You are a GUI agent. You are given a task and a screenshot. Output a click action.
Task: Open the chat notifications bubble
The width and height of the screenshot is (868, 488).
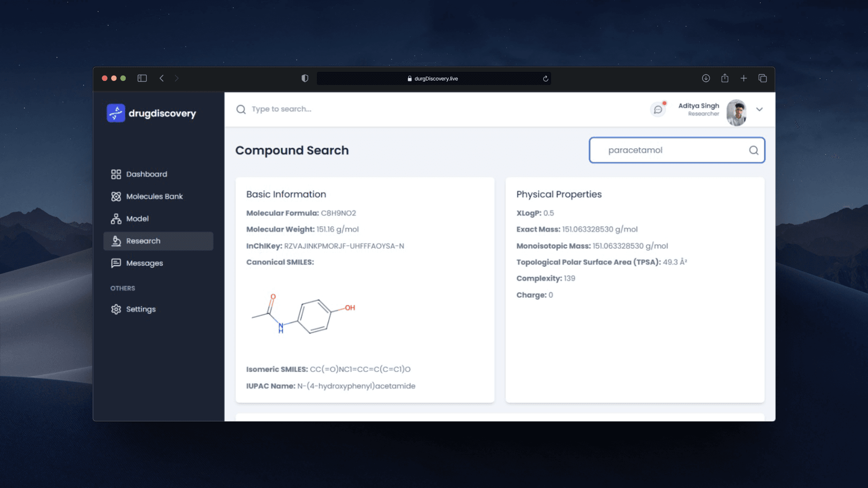pyautogui.click(x=658, y=109)
